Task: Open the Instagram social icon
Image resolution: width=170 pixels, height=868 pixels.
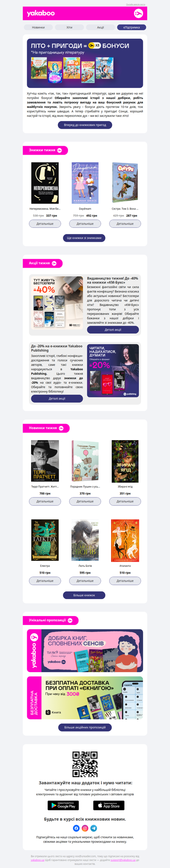Action: pos(85,828)
